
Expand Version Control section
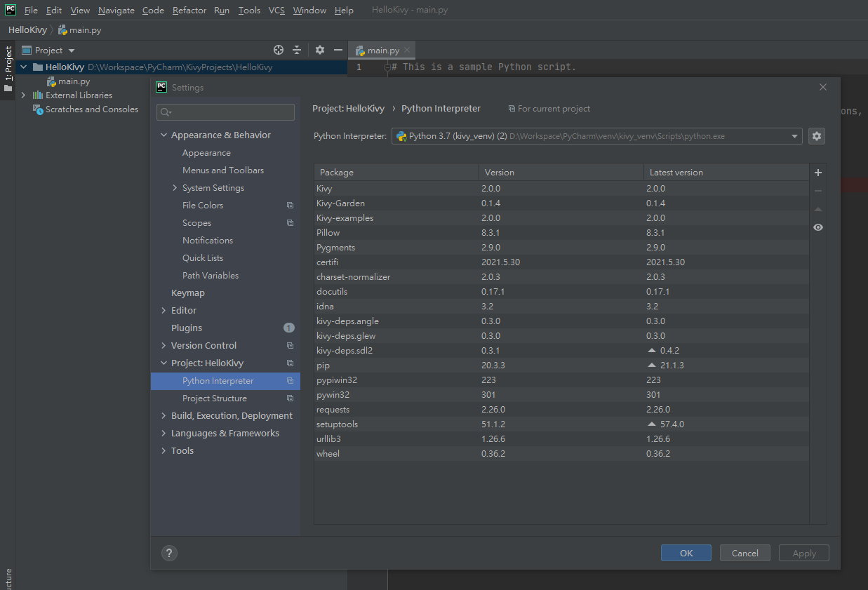(163, 346)
